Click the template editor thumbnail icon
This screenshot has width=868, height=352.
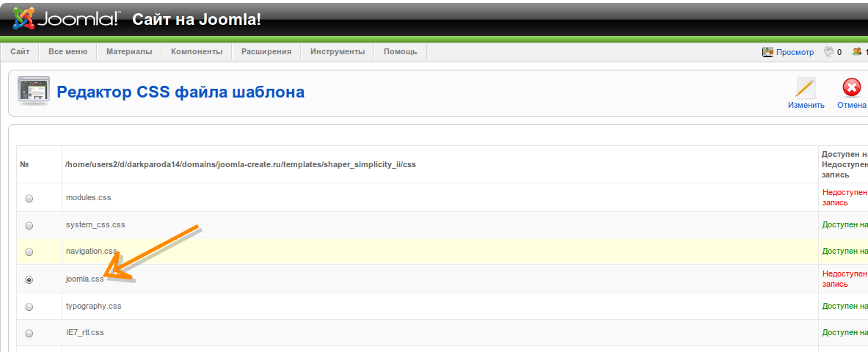point(33,92)
